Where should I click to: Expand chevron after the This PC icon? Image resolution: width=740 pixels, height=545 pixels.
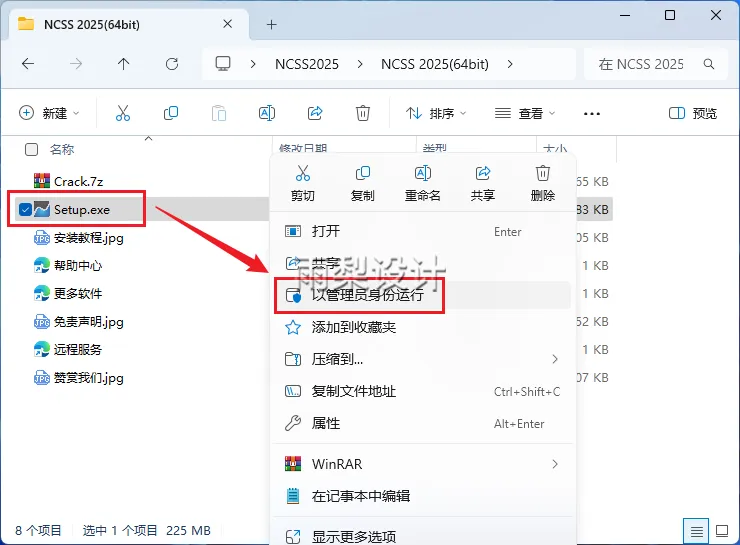[253, 64]
